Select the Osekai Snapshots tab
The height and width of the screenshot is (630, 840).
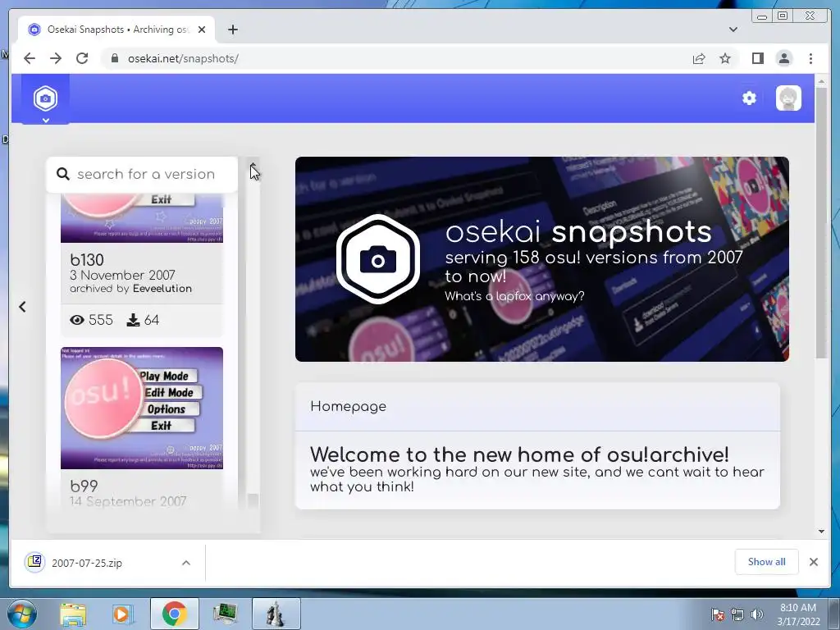(x=116, y=30)
